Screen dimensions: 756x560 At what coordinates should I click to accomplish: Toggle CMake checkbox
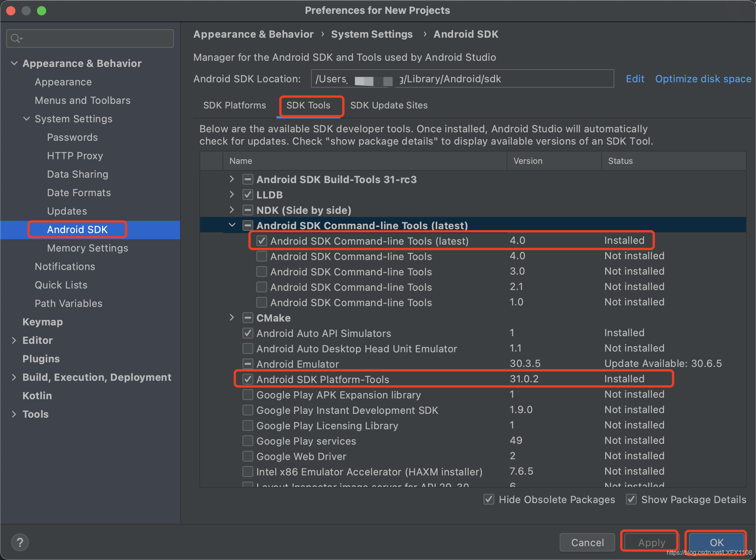248,318
